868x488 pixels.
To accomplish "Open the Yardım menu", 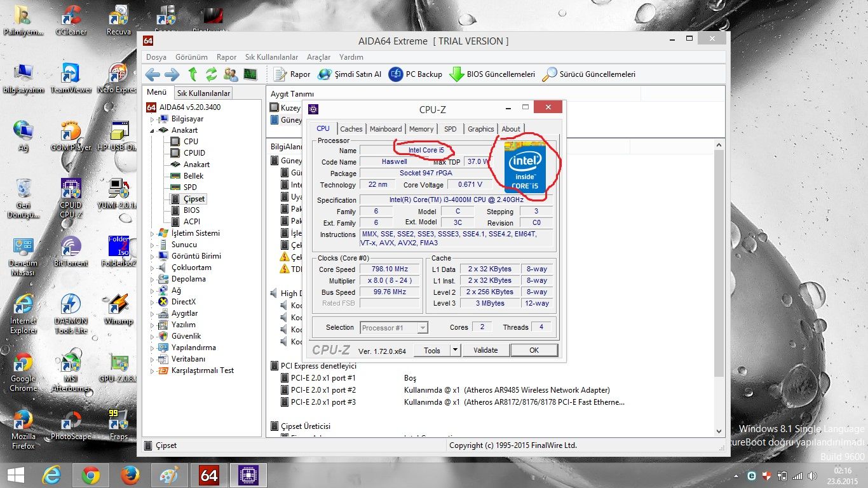I will [351, 57].
